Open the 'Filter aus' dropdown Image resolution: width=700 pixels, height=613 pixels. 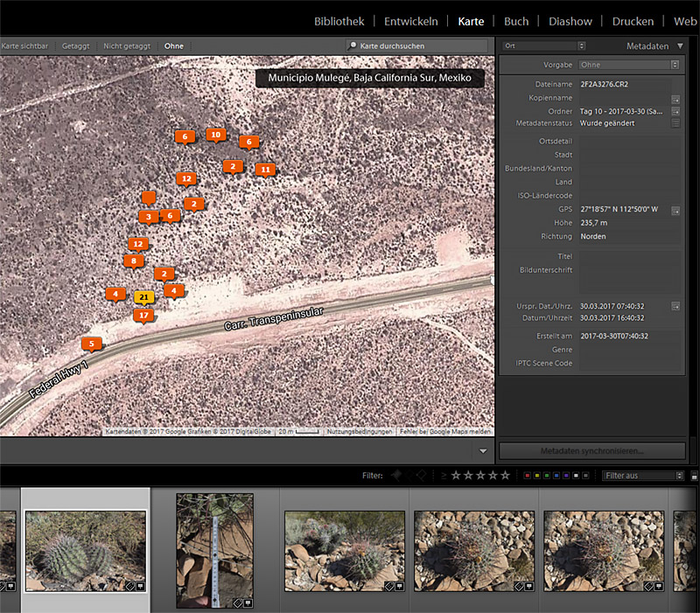(642, 476)
